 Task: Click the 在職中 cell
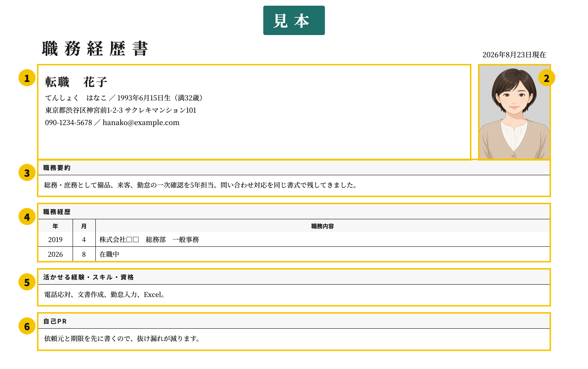(322, 254)
